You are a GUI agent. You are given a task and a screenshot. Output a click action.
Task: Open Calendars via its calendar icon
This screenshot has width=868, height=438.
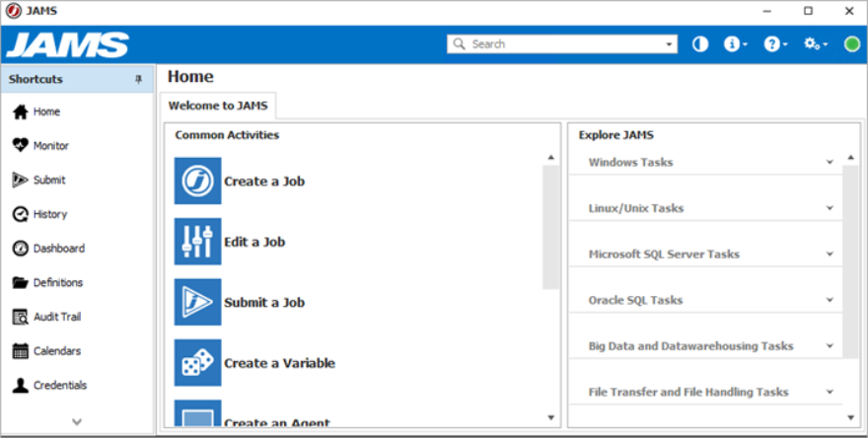pyautogui.click(x=21, y=351)
